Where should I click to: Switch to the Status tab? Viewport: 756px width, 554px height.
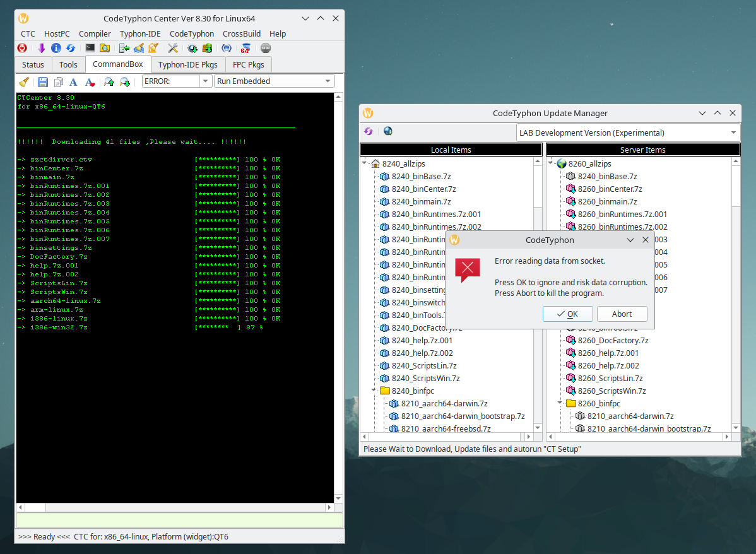tap(33, 64)
